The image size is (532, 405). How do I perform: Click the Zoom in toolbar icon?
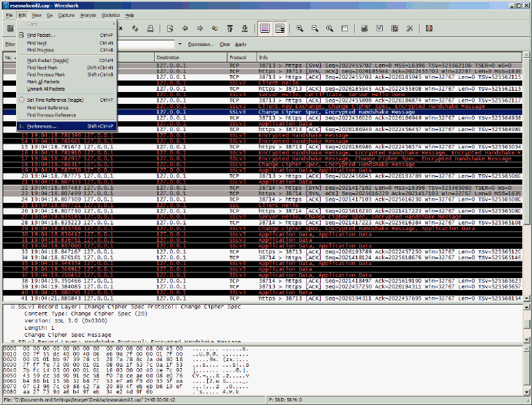[x=300, y=29]
